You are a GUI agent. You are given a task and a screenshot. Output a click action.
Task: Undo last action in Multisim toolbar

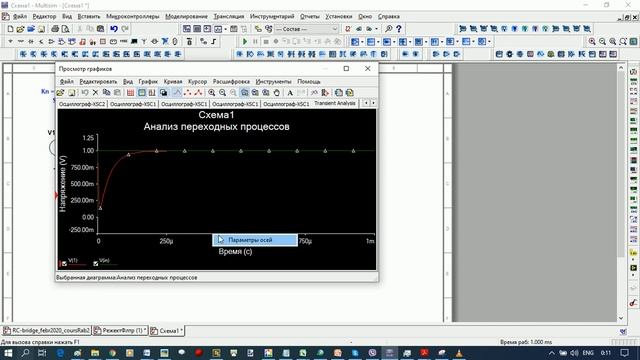(114, 29)
